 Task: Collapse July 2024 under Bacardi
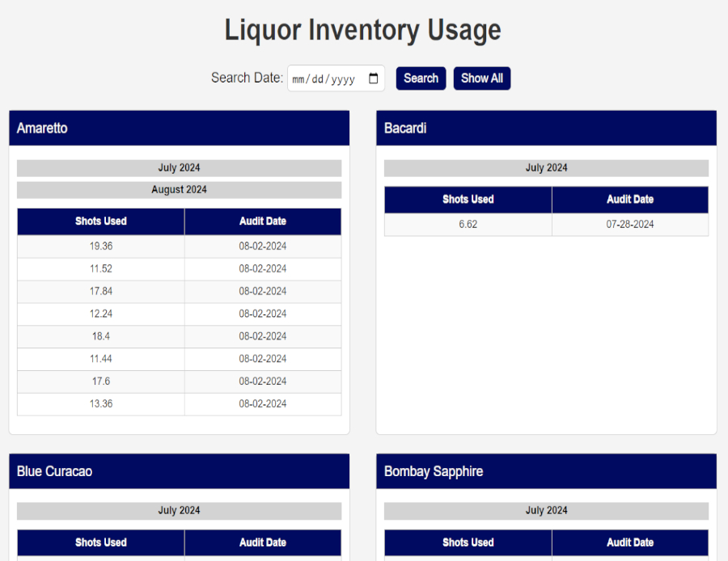pos(546,168)
